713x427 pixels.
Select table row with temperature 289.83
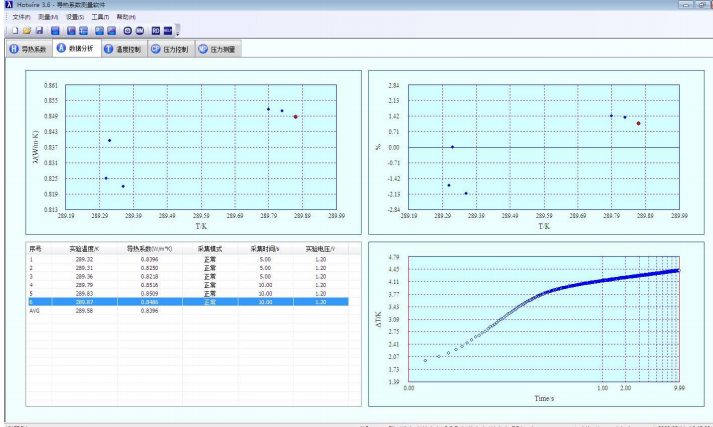[x=187, y=294]
